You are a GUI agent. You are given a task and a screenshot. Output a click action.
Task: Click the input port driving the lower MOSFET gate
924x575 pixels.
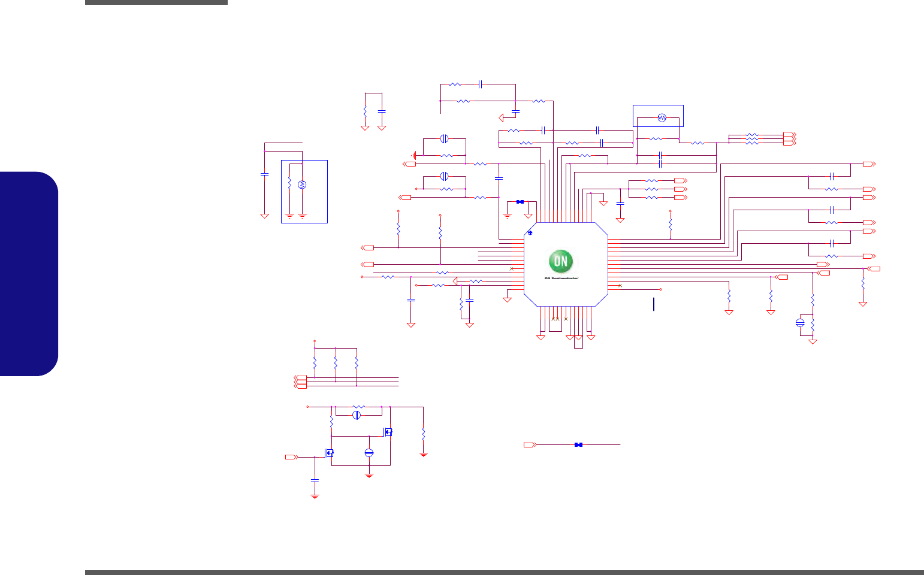pos(291,457)
